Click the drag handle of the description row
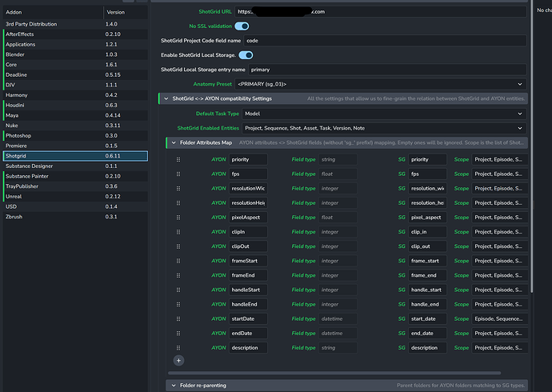 pos(178,347)
